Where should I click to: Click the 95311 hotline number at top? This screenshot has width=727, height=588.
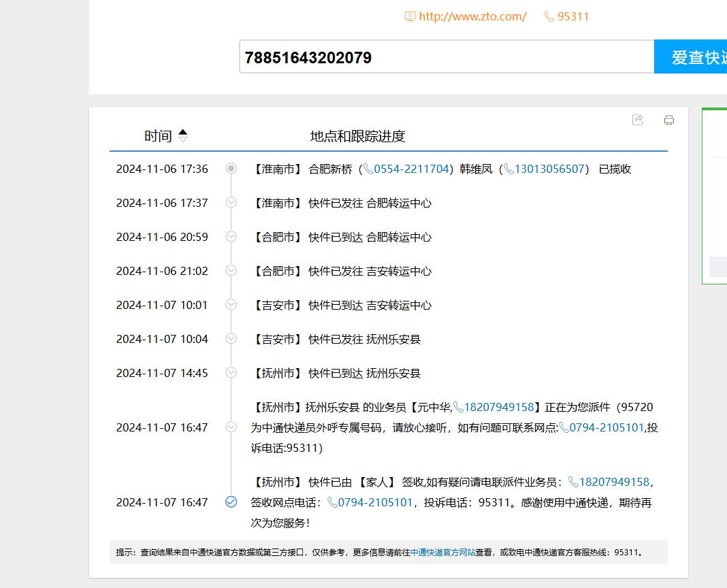pyautogui.click(x=573, y=17)
